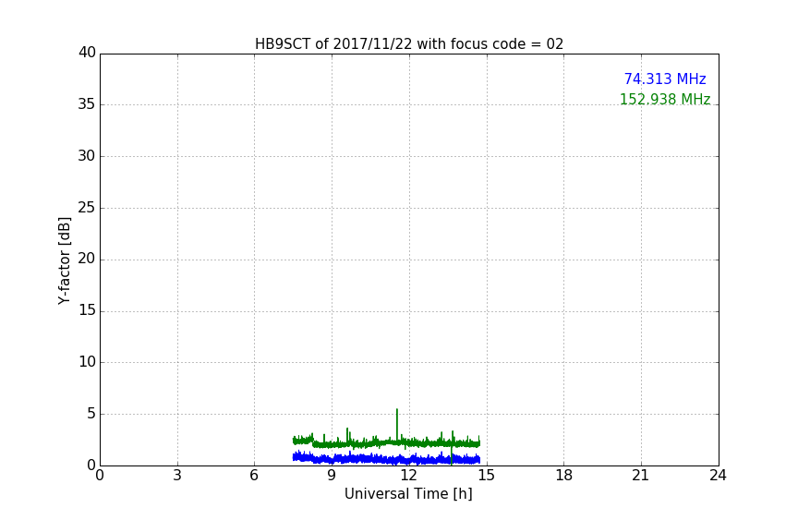The image size is (798, 532).
Task: Click the Universal Time [h] axis label
Action: point(408,494)
